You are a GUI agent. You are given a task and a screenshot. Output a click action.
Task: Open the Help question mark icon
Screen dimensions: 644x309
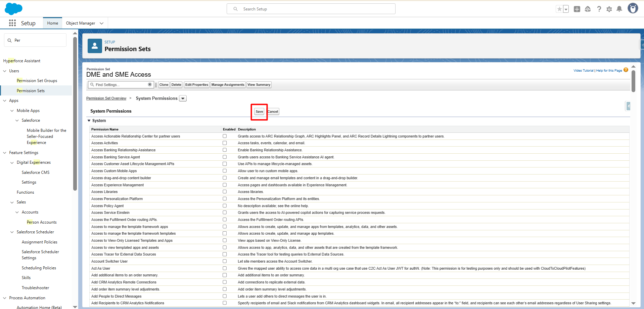point(599,9)
